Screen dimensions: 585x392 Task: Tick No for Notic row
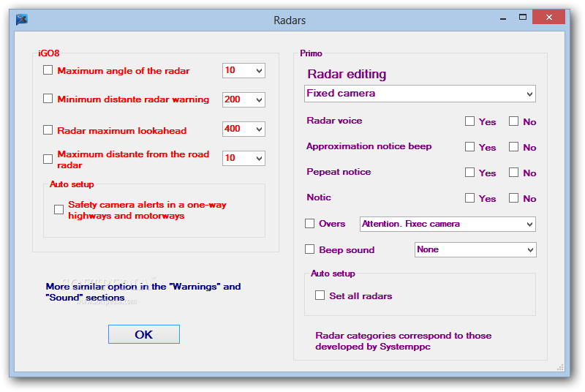(514, 198)
